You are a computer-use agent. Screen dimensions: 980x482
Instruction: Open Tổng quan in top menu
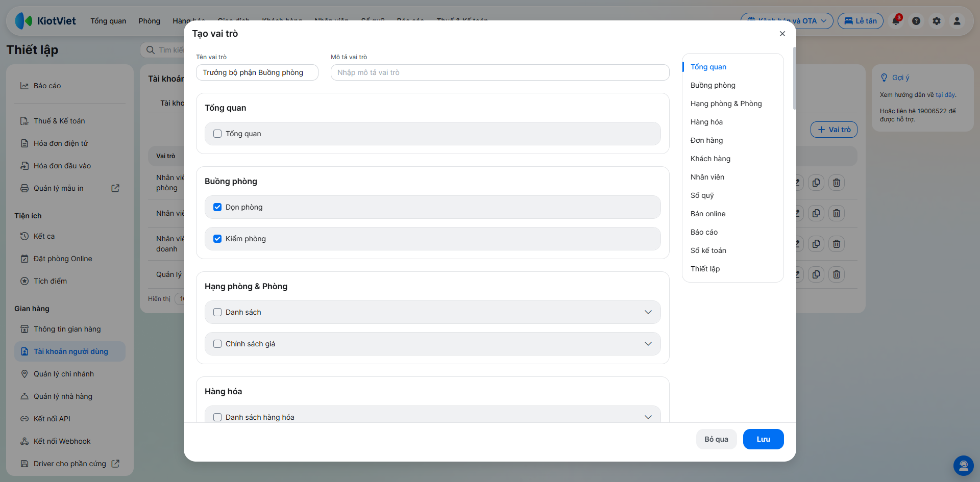point(108,21)
